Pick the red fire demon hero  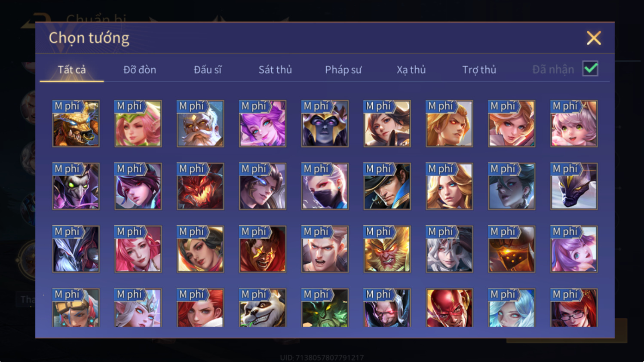[x=200, y=187]
